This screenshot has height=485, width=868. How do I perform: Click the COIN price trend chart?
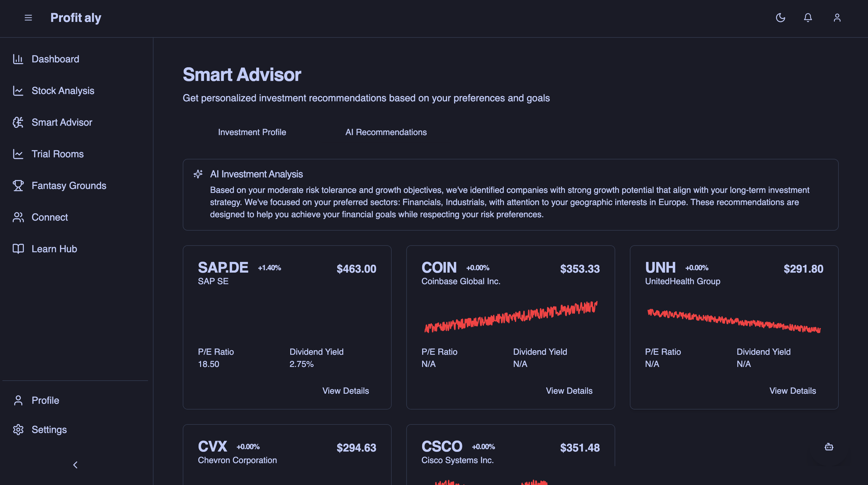click(x=510, y=317)
